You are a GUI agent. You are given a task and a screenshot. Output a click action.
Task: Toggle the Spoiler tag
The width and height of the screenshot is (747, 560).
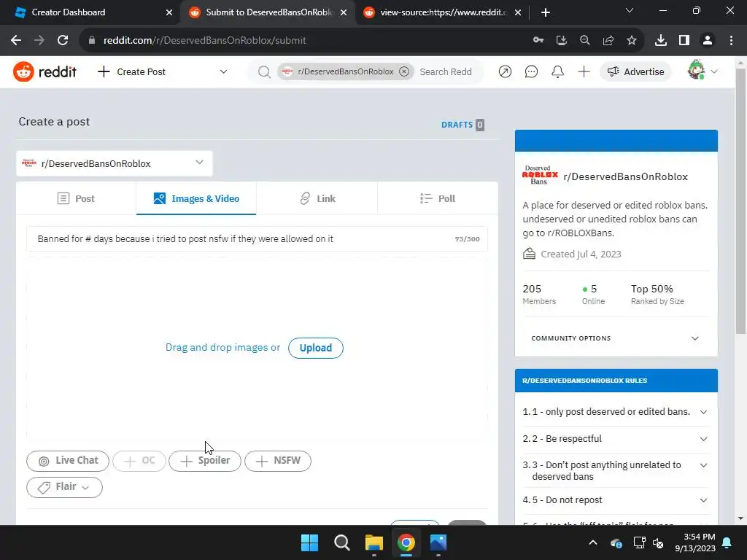click(205, 461)
